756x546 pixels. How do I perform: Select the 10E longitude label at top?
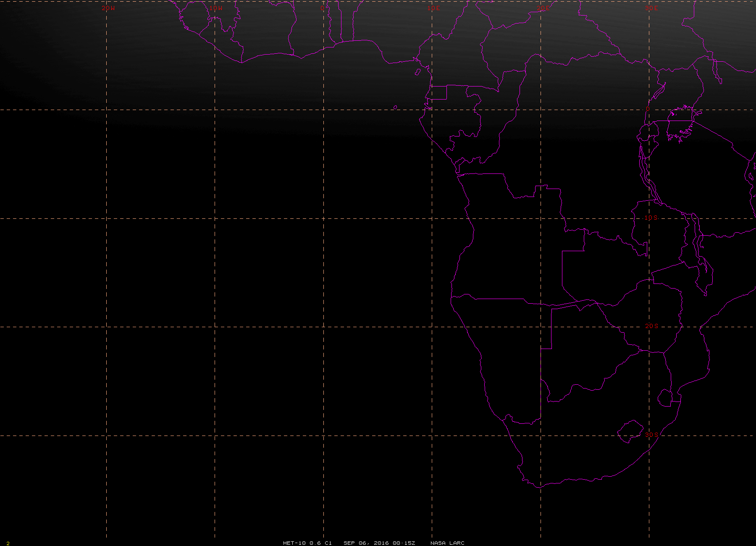point(434,8)
